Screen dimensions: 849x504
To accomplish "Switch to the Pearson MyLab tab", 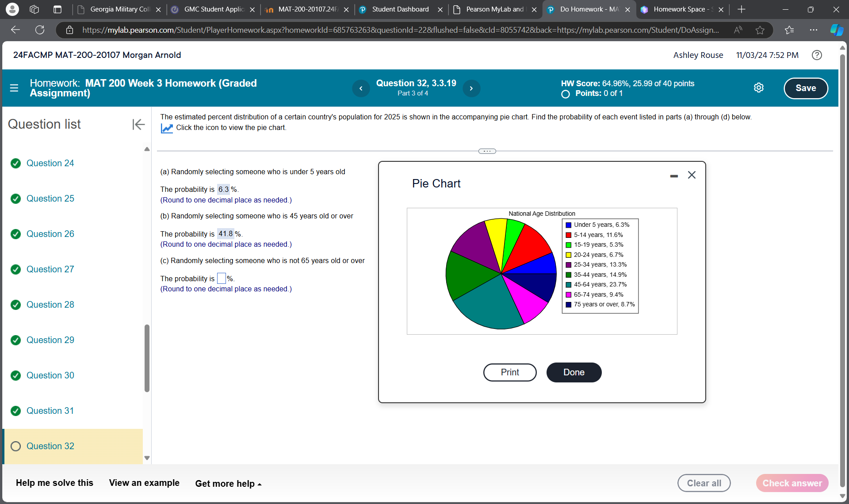I will (494, 9).
